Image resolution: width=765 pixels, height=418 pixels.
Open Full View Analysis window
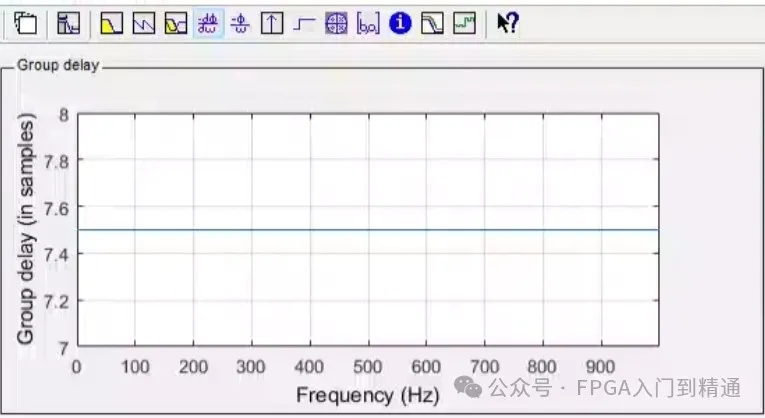click(26, 23)
